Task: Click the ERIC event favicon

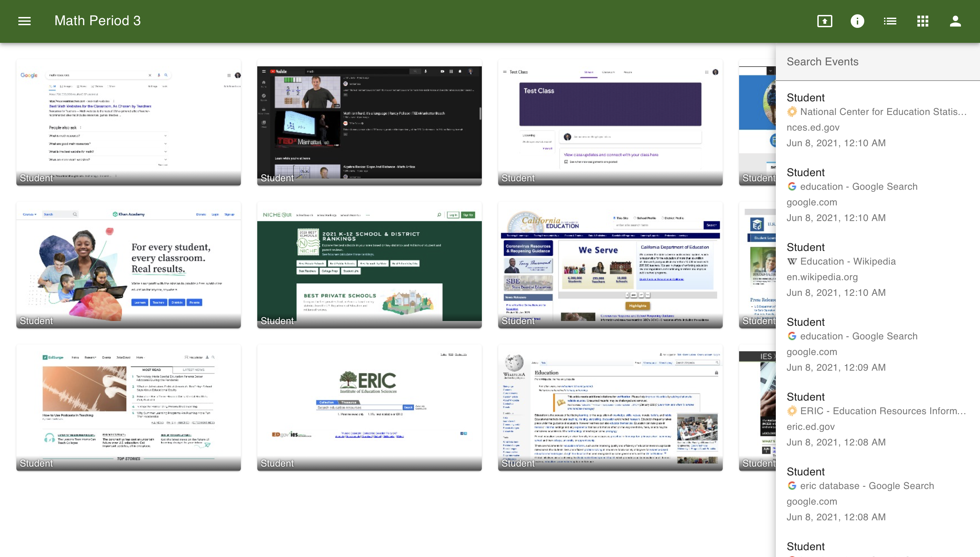Action: coord(791,411)
